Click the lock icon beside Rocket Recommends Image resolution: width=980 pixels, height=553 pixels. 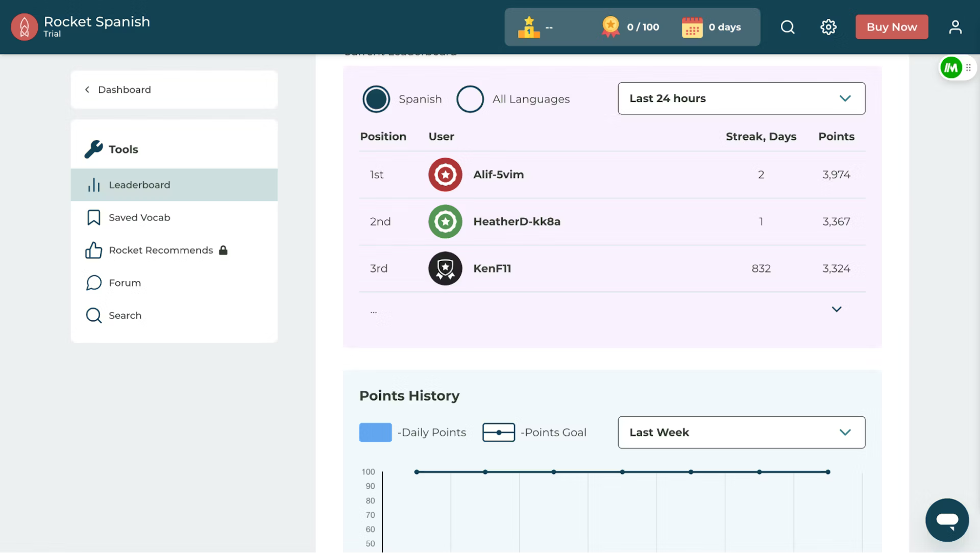(223, 250)
